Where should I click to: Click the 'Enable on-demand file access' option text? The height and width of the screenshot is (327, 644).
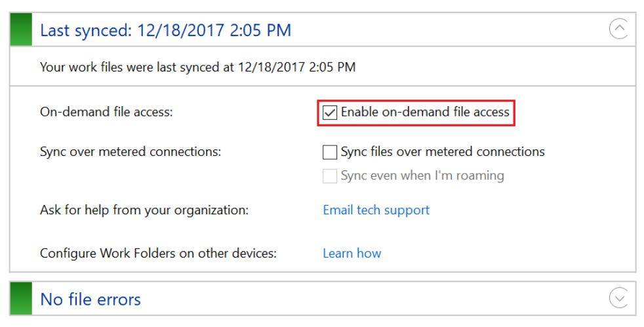[x=425, y=112]
